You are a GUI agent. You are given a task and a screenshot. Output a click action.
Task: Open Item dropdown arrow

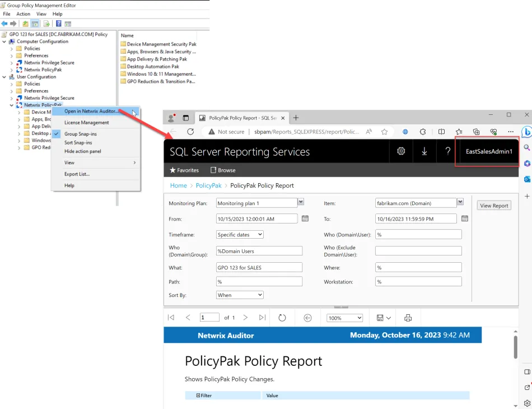pyautogui.click(x=460, y=202)
